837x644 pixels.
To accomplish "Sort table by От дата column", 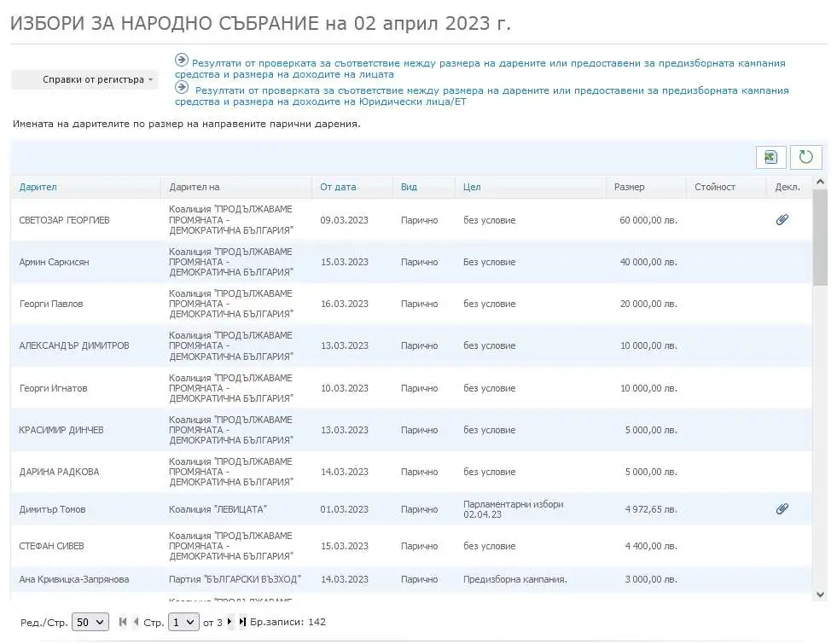I will [x=338, y=187].
